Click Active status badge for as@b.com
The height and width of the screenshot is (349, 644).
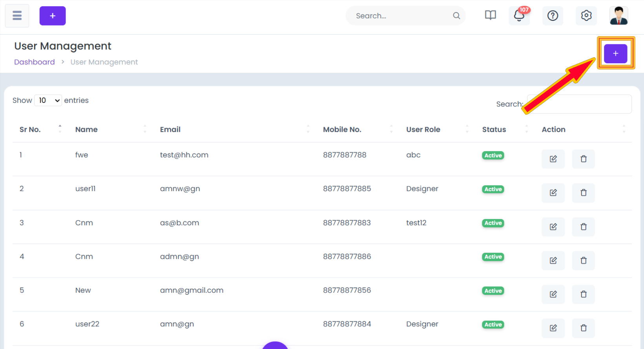tap(493, 223)
